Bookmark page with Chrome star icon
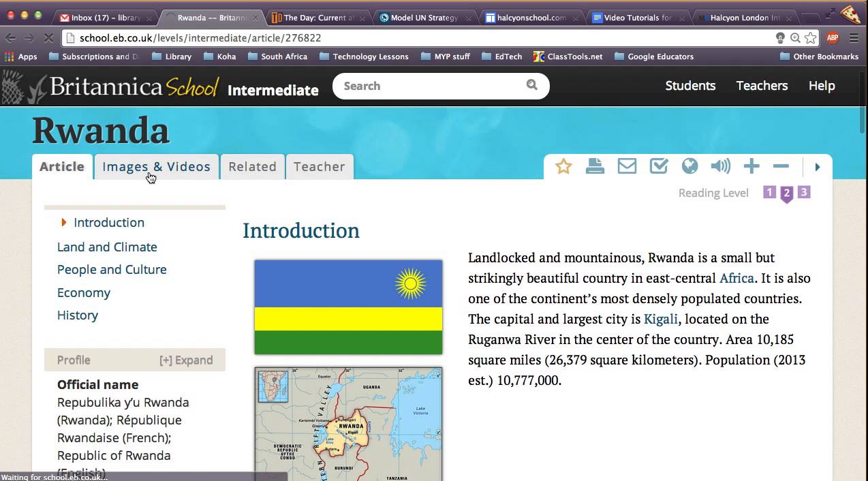The height and width of the screenshot is (481, 868). tap(810, 38)
